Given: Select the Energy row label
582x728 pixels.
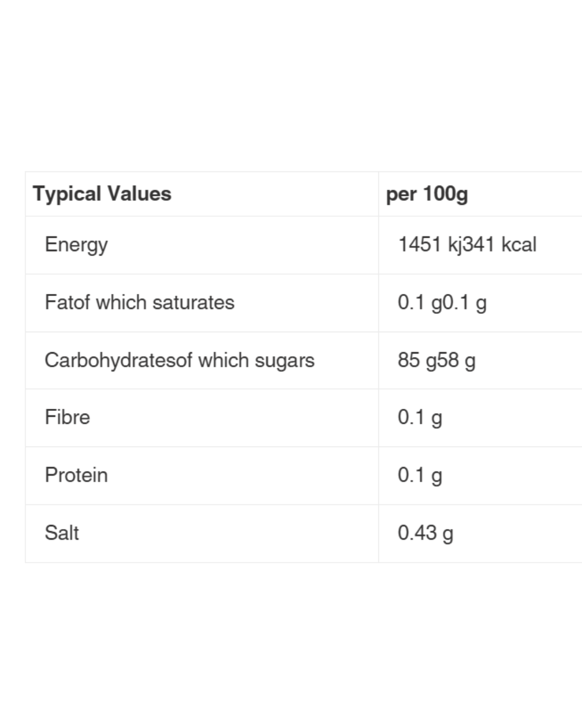Looking at the screenshot, I should [76, 244].
